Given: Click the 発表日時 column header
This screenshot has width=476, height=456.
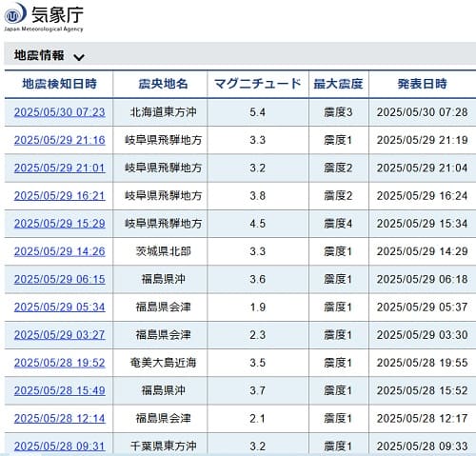Looking at the screenshot, I should (422, 84).
